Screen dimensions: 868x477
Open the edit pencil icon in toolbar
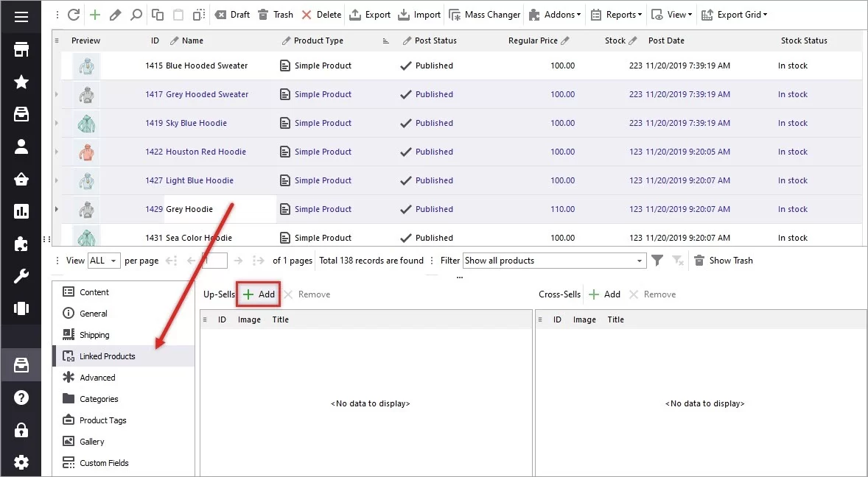[x=114, y=14]
